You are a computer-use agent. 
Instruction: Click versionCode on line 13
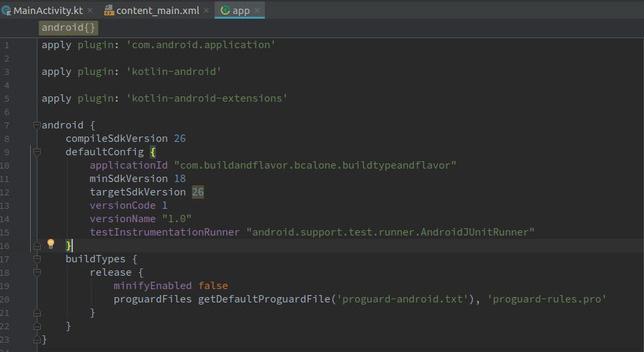click(123, 205)
